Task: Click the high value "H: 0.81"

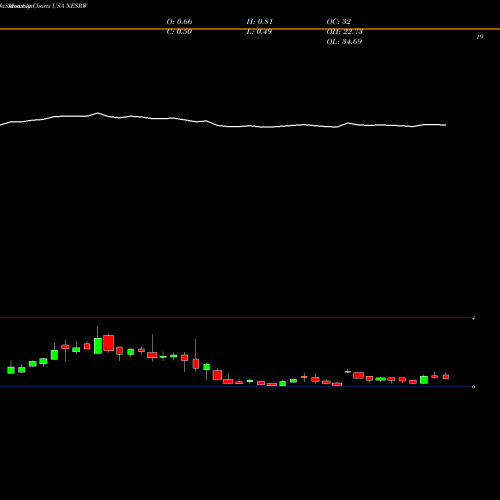Action: click(x=260, y=22)
